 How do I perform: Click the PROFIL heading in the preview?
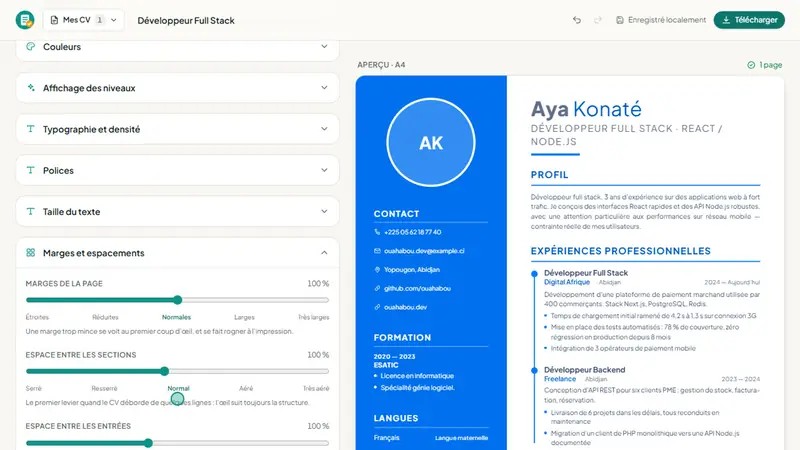(549, 175)
